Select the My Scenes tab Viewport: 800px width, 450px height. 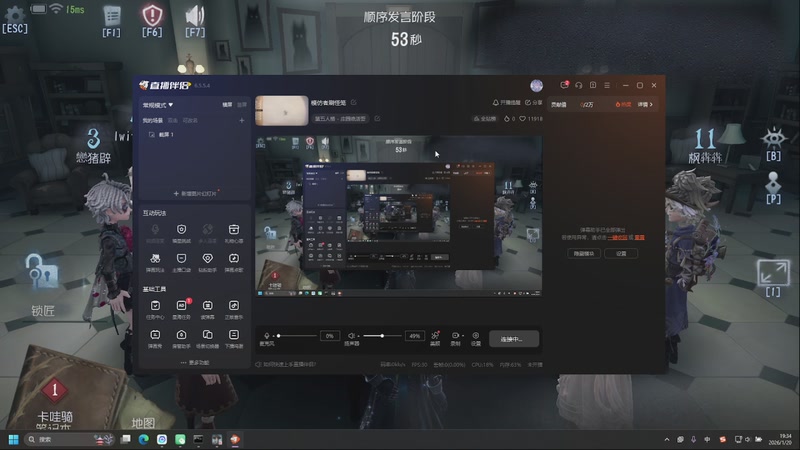[x=153, y=120]
